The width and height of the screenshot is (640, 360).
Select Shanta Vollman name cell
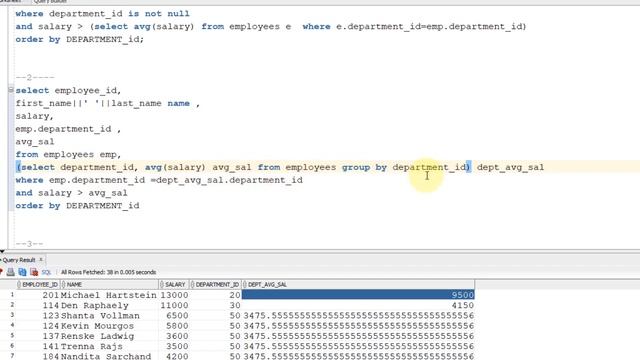point(109,316)
